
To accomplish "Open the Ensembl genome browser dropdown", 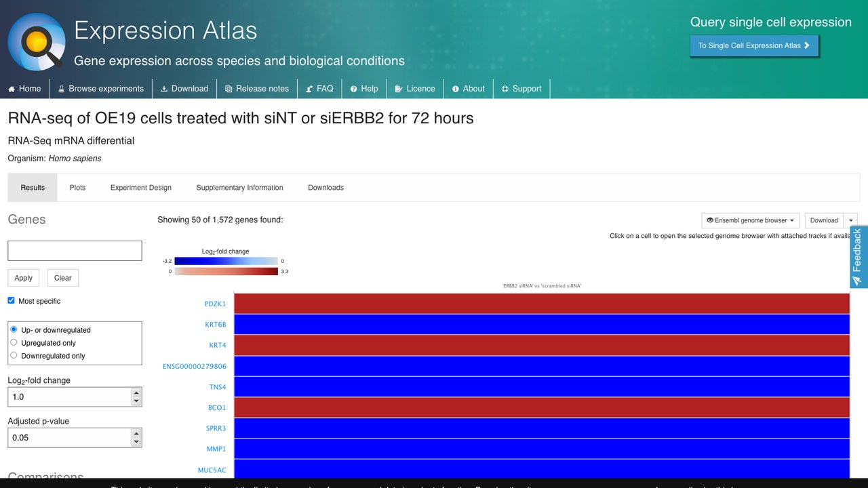I will point(751,220).
